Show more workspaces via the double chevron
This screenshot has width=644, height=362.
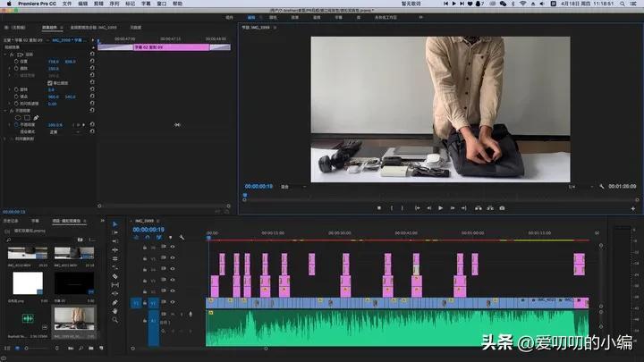tap(420, 17)
